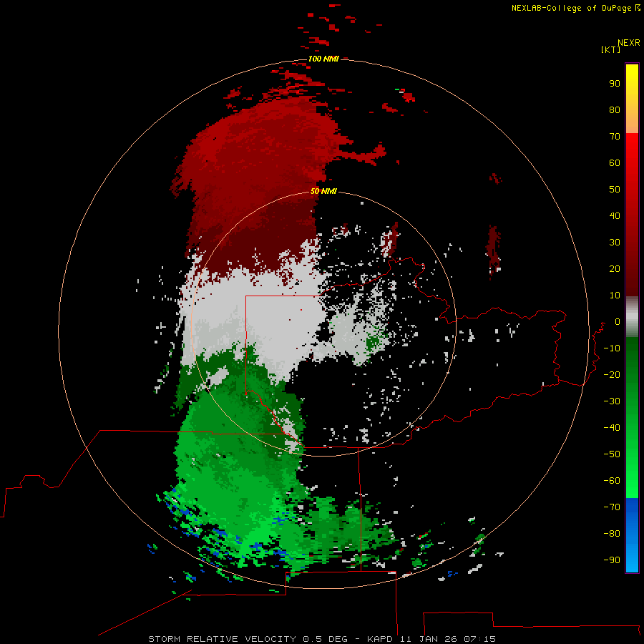
Task: Click the -70 value on the velocity scale
Action: tap(612, 507)
